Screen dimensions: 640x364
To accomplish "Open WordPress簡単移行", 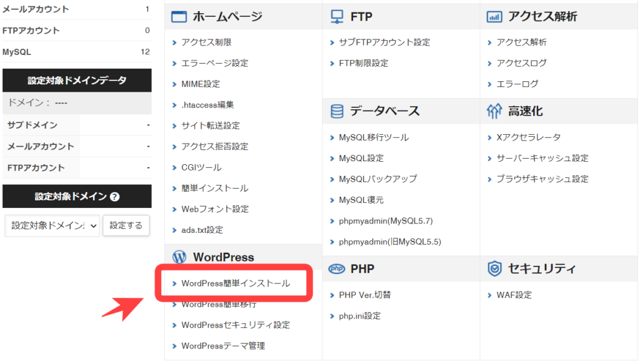I will pos(219,304).
